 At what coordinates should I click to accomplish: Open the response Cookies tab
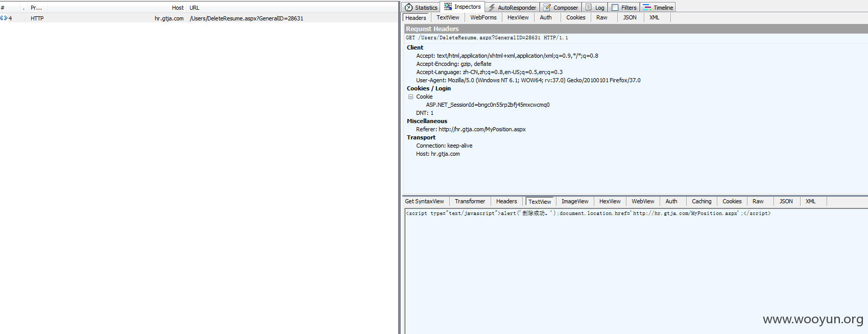tap(732, 201)
